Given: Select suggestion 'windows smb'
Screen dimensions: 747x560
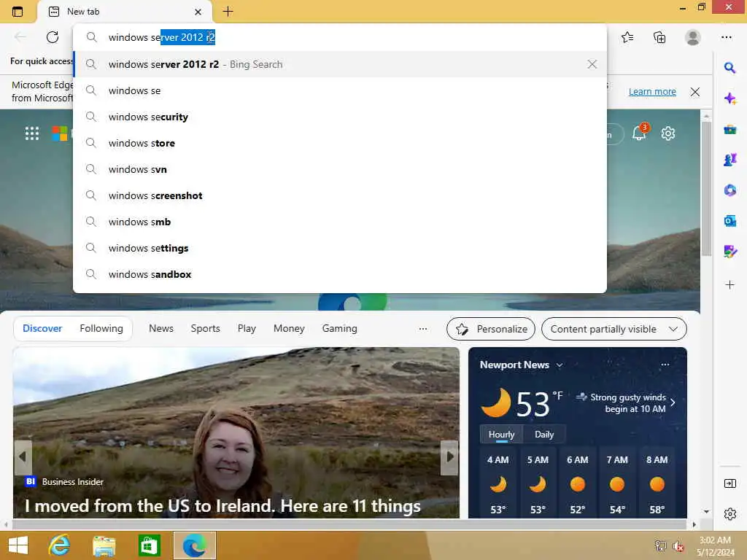Looking at the screenshot, I should (340, 222).
